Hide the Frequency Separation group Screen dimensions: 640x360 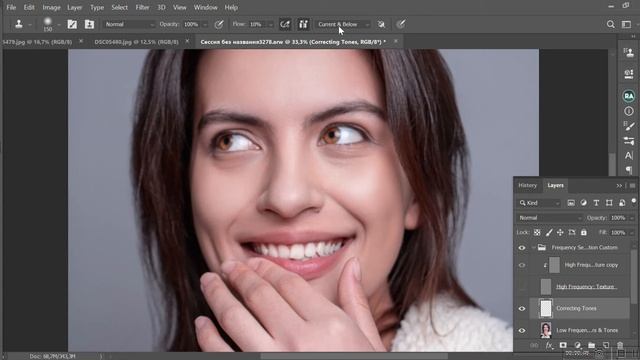pyautogui.click(x=522, y=248)
